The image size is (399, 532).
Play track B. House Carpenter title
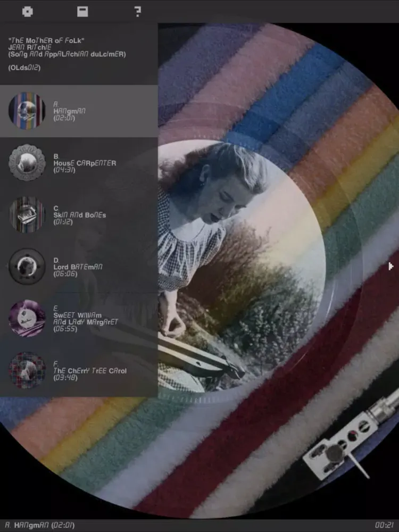(85, 163)
